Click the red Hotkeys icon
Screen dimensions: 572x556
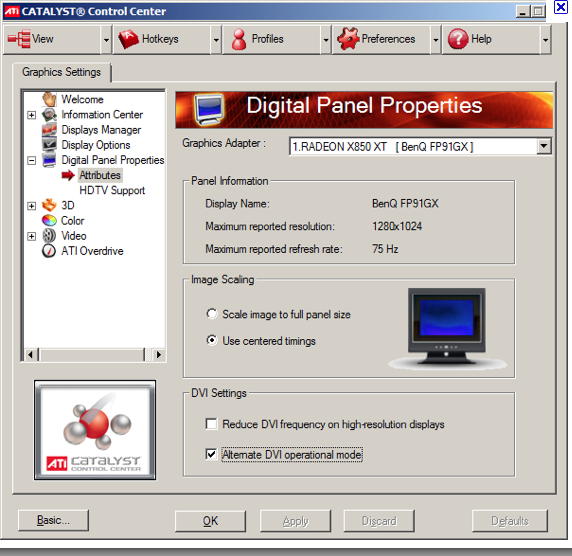128,39
